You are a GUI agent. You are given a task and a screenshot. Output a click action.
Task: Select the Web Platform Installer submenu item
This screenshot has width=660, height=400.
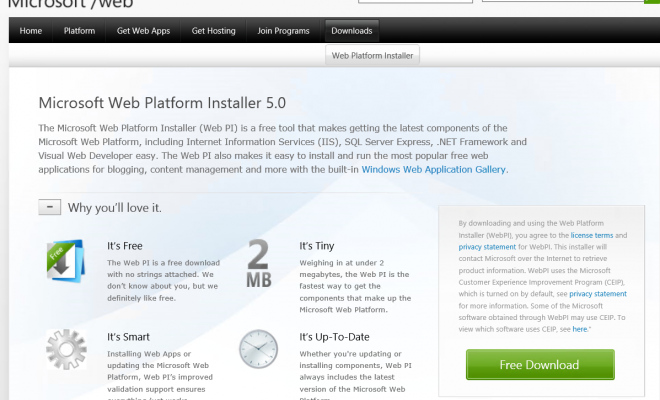tap(373, 56)
